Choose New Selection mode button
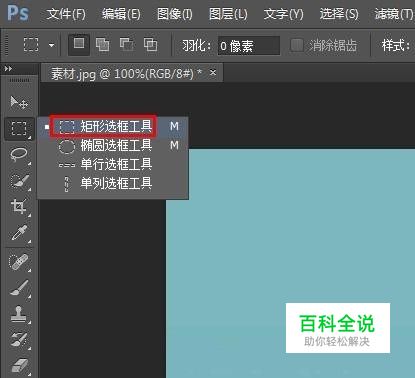415x378 pixels. 79,44
